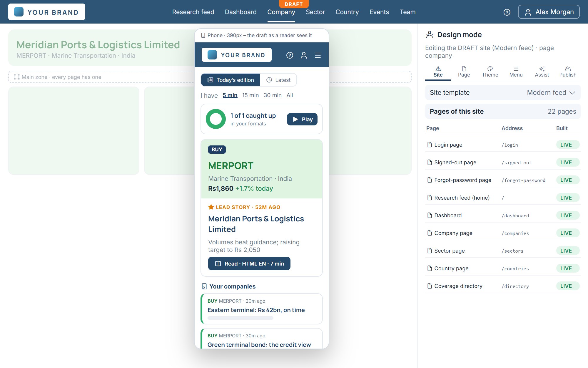Click the help icon in phone preview
This screenshot has height=368, width=588.
point(290,55)
